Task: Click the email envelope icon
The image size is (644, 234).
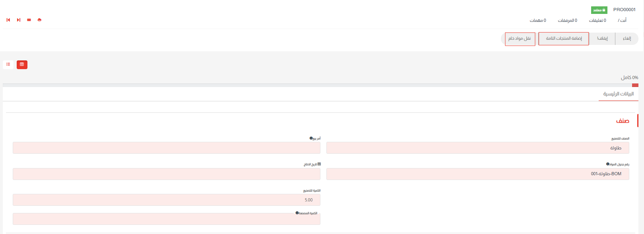Action: coord(29,20)
